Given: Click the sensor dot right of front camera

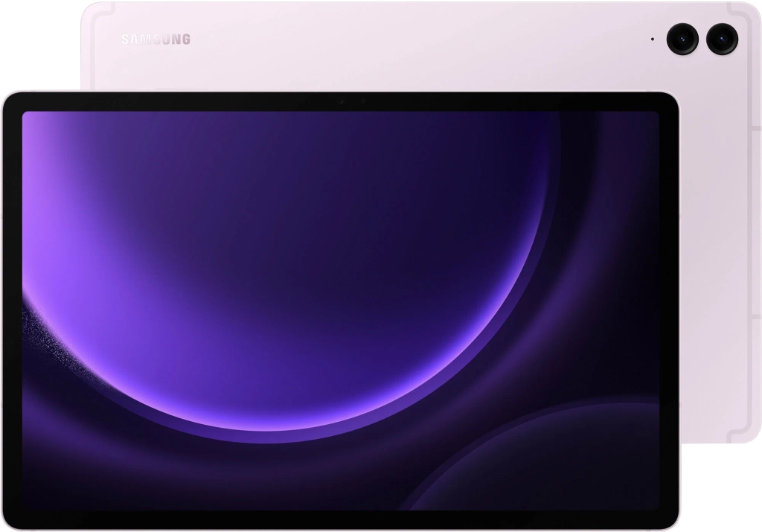Looking at the screenshot, I should pos(362,101).
